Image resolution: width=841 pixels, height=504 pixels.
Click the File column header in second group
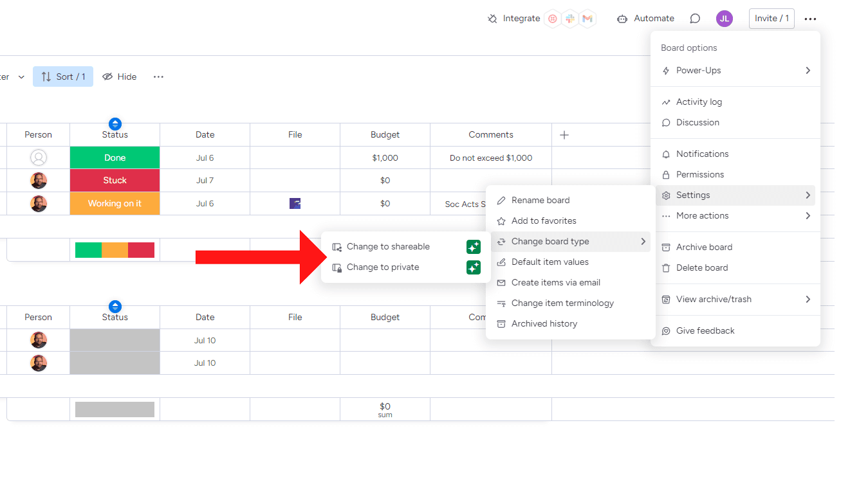tap(295, 317)
